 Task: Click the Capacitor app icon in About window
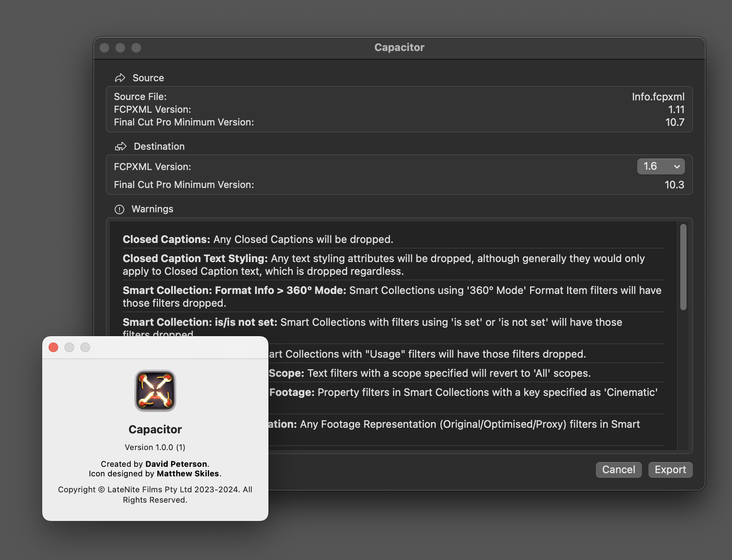click(155, 391)
